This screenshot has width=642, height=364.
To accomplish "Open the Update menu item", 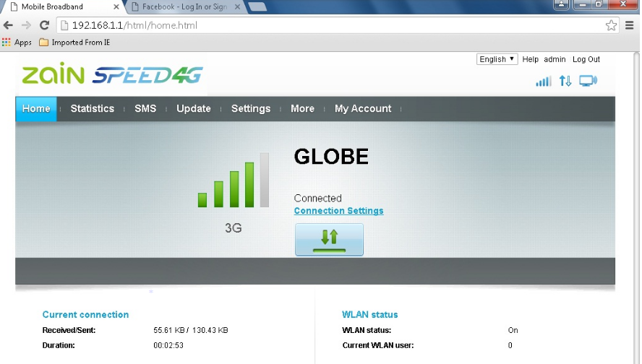I will 194,109.
